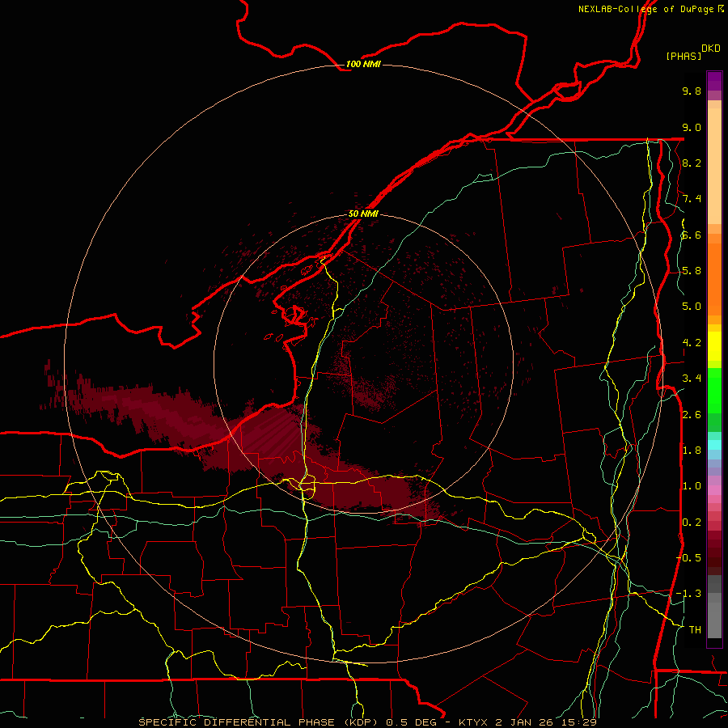728x728 pixels.
Task: Click the 9.0 value on color scale
Action: click(692, 127)
